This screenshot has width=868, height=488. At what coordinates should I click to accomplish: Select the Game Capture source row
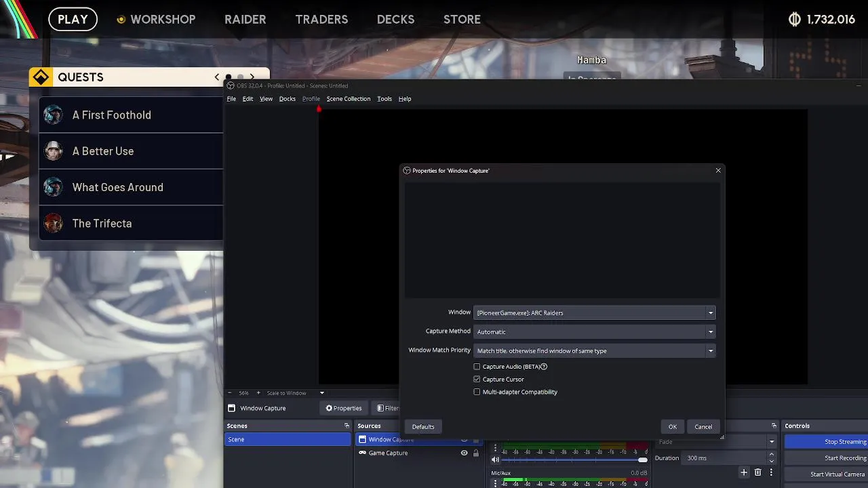click(420, 453)
